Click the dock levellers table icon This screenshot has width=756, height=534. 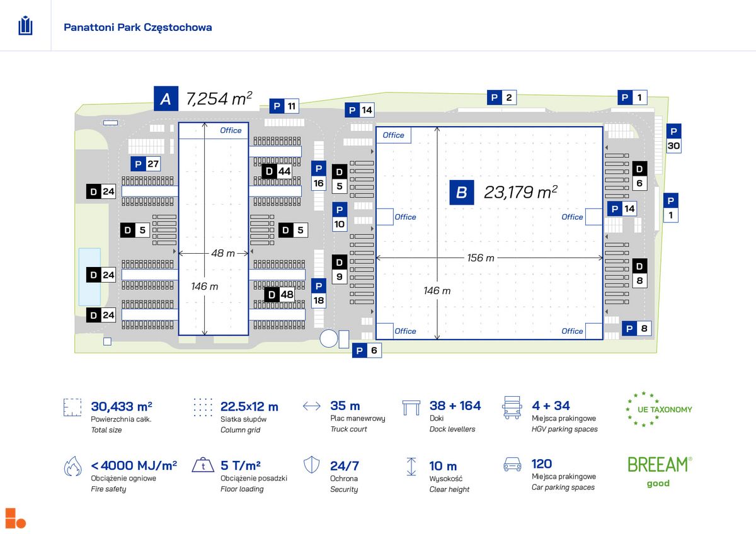pyautogui.click(x=411, y=407)
